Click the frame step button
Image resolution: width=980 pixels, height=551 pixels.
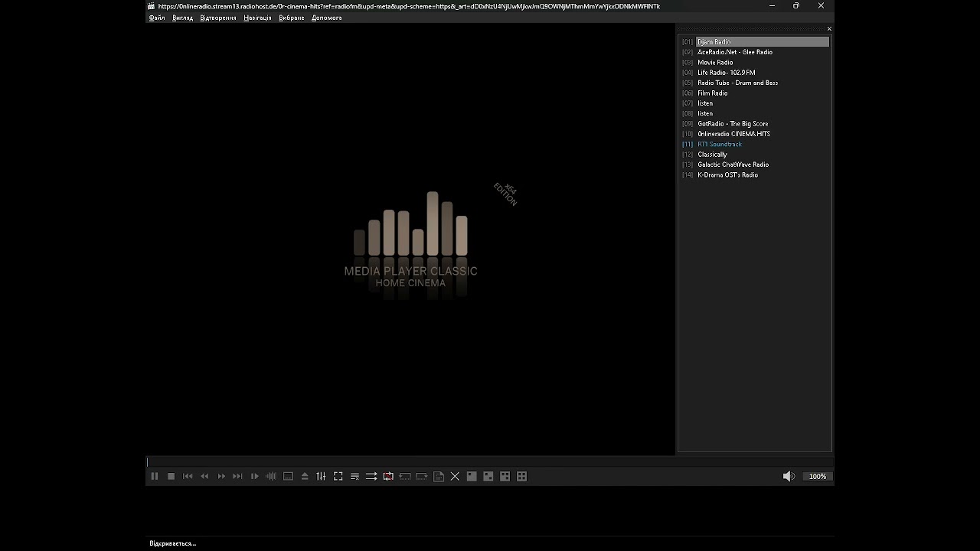point(255,476)
